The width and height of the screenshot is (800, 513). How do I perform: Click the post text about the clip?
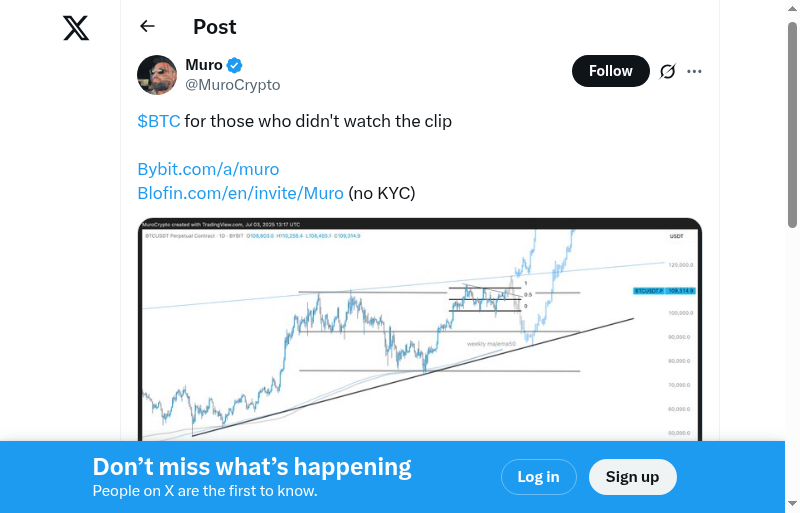coord(318,121)
